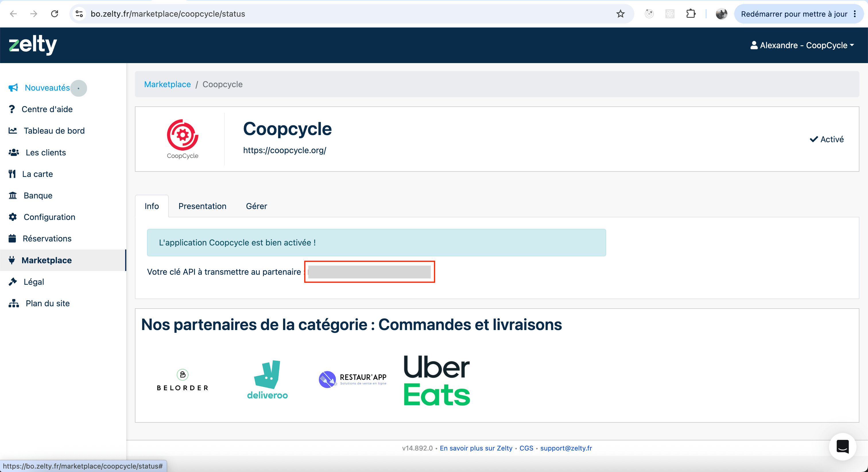Click the La carte cutlery icon
This screenshot has width=868, height=472.
(12, 174)
